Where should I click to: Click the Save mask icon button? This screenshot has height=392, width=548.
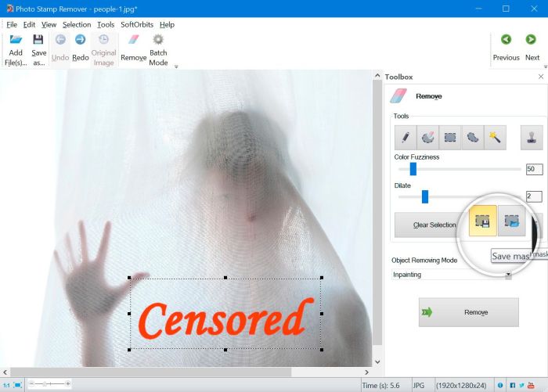[x=483, y=221]
